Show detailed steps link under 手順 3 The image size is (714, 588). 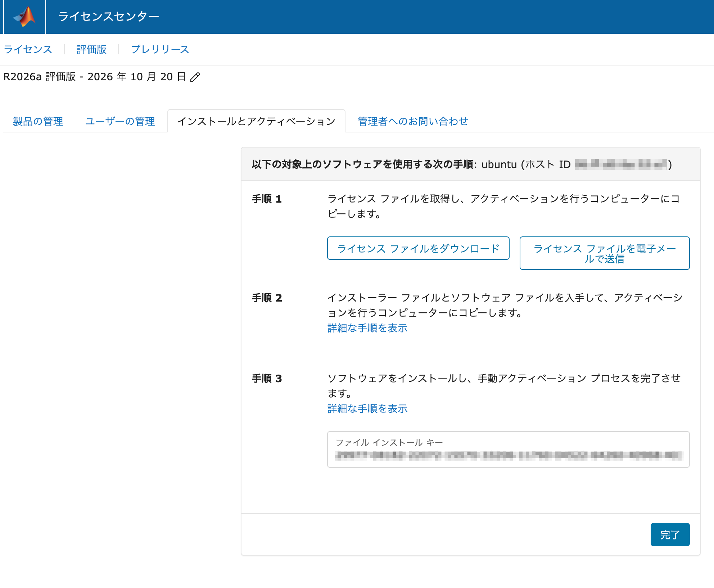coord(367,409)
